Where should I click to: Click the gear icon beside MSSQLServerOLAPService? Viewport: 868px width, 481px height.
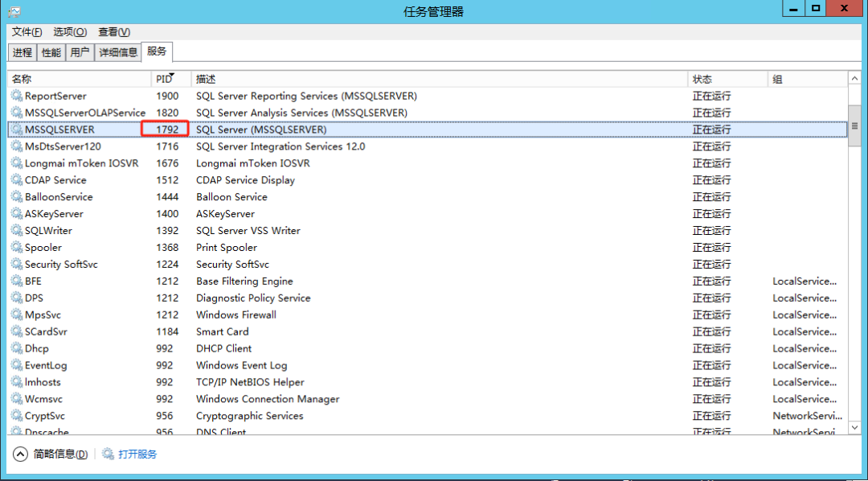pyautogui.click(x=17, y=113)
